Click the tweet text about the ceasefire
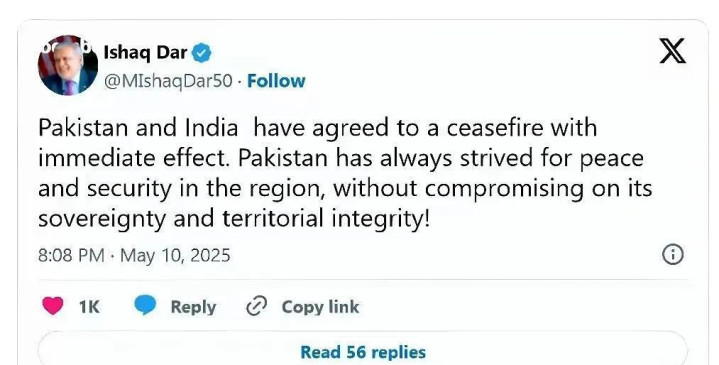Image resolution: width=719 pixels, height=365 pixels. point(345,173)
